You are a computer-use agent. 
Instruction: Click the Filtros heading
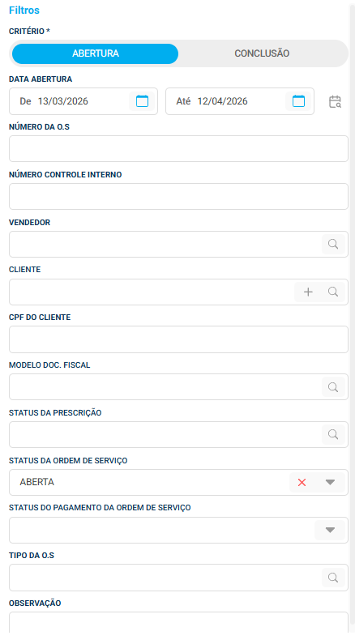click(24, 11)
